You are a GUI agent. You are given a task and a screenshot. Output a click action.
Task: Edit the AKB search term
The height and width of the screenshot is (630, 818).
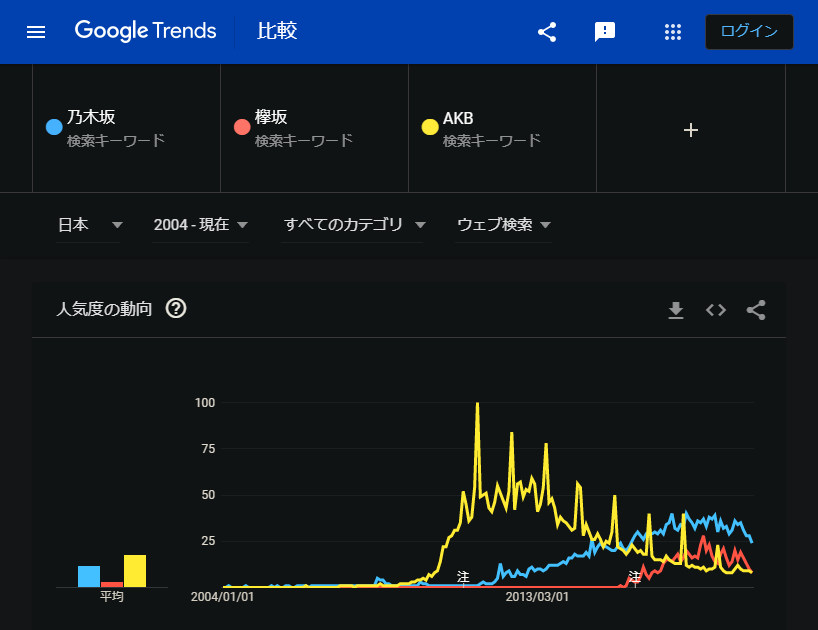point(459,119)
